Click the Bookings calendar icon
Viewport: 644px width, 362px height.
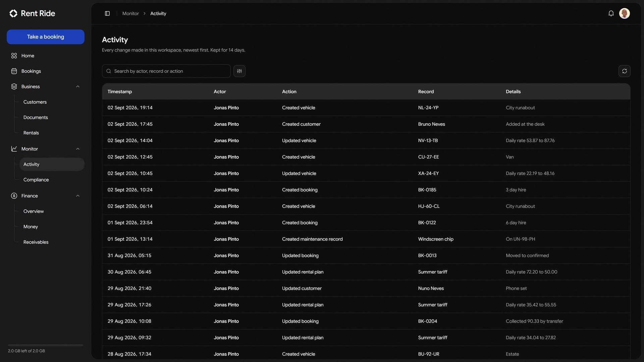pyautogui.click(x=14, y=71)
